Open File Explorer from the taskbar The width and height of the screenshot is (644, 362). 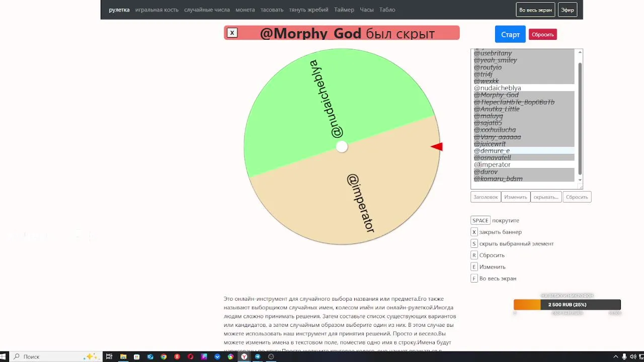(x=123, y=356)
